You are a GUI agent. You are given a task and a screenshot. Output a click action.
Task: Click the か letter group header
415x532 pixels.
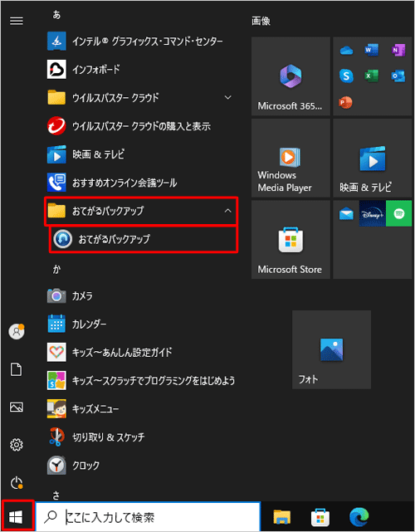click(x=56, y=270)
